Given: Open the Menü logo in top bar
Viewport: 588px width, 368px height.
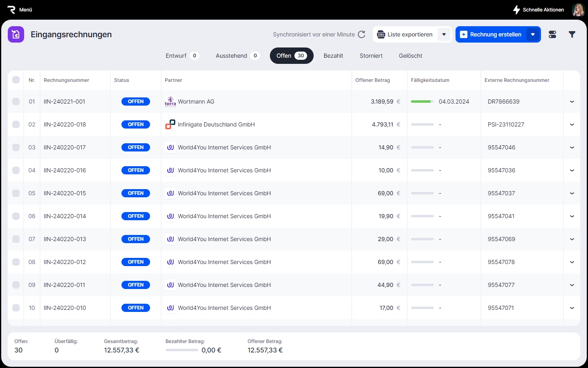Looking at the screenshot, I should 11,10.
